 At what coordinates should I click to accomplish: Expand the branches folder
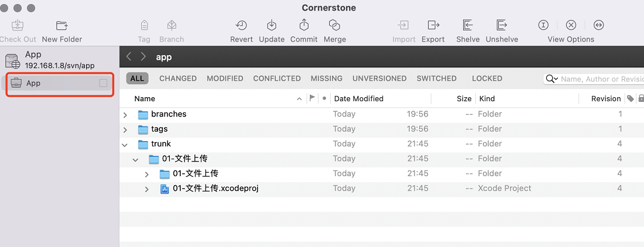click(125, 115)
